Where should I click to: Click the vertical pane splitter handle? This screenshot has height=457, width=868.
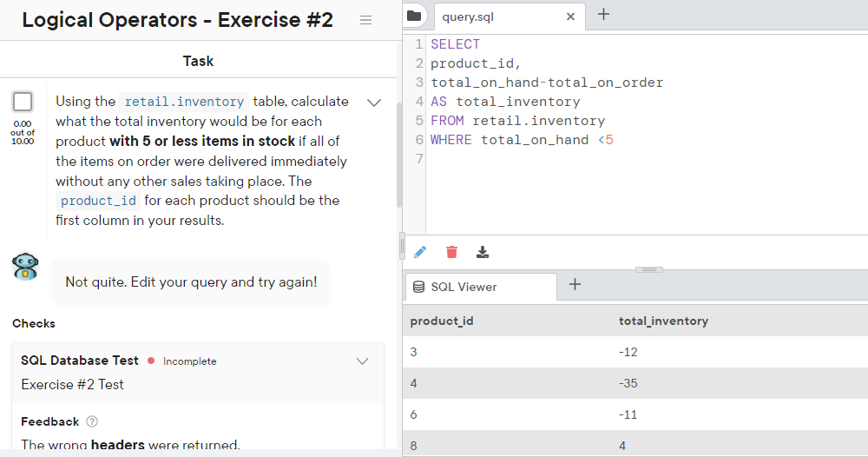403,247
